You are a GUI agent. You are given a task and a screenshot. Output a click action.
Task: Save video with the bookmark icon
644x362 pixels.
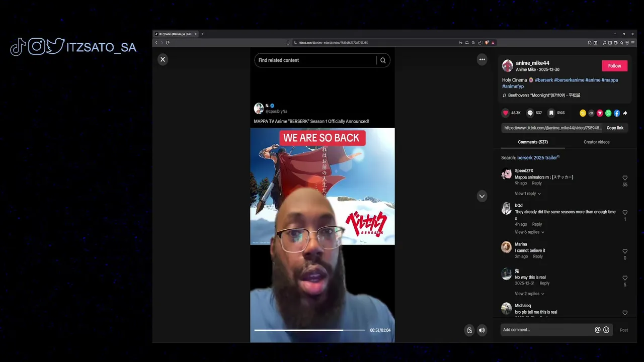[x=551, y=113]
